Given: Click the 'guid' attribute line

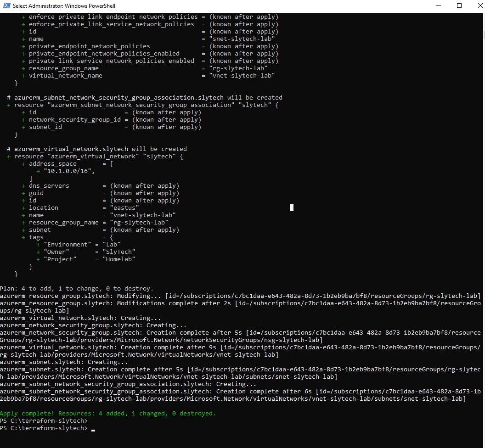Looking at the screenshot, I should 101,193.
